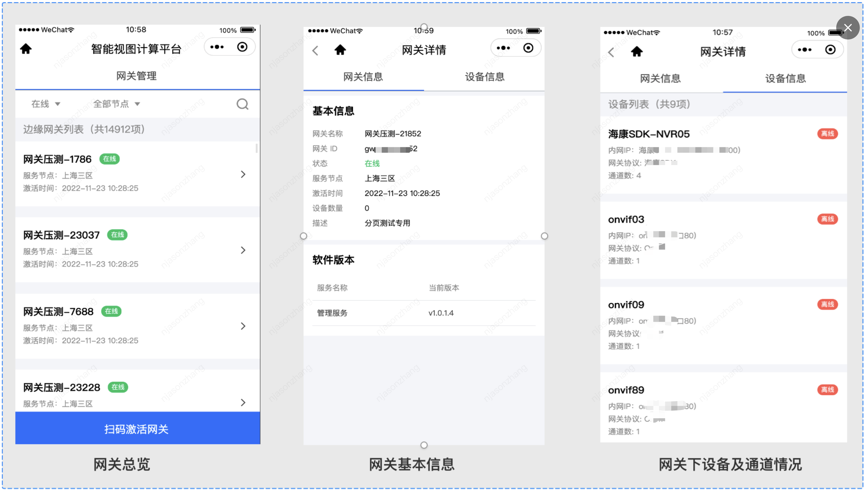Open the 海康SDK–NVR05 device entry

tap(649, 134)
